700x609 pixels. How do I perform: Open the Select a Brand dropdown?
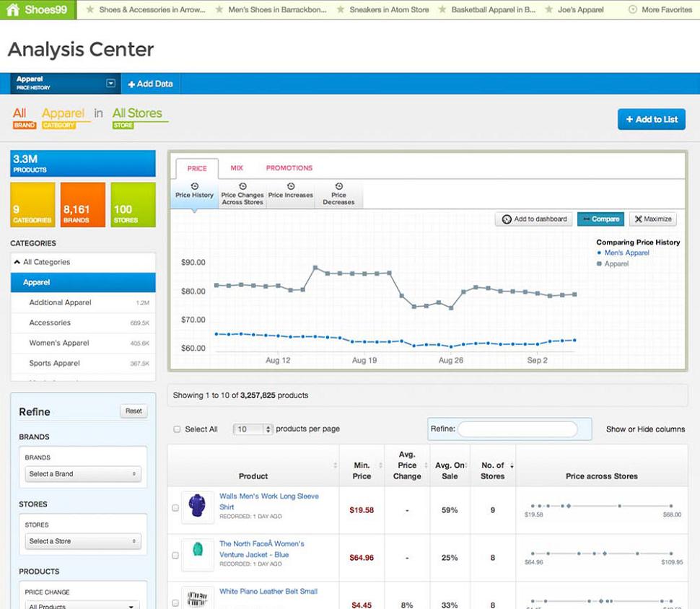pos(82,474)
